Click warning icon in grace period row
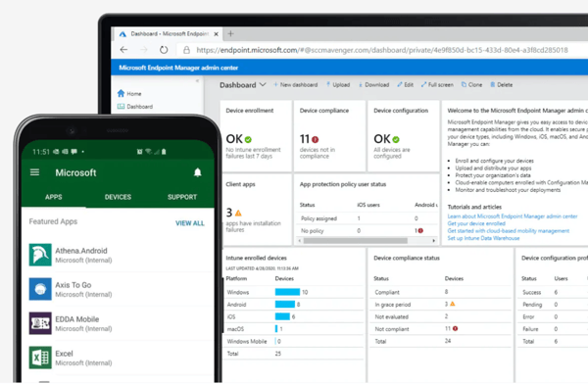The height and width of the screenshot is (384, 588). click(453, 304)
